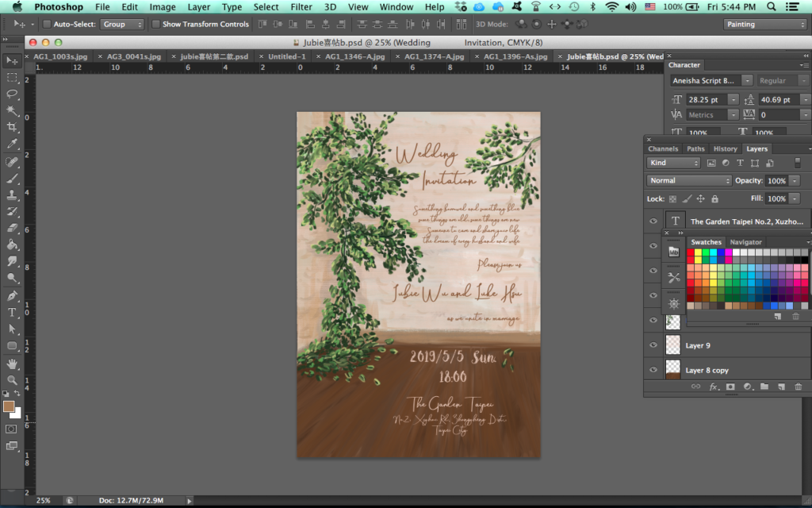Click the foreground color swatch
The height and width of the screenshot is (508, 812).
[9, 406]
